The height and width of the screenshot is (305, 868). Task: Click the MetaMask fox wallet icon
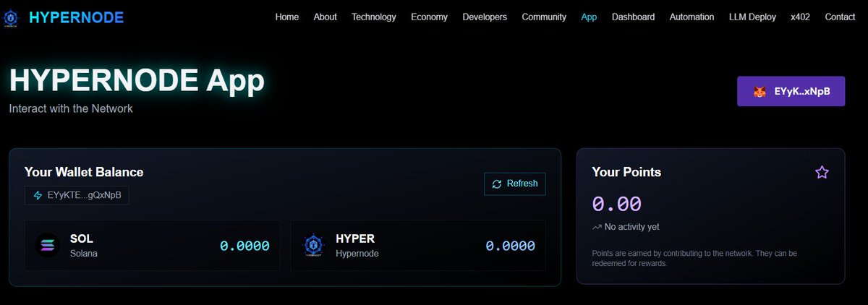tap(759, 92)
